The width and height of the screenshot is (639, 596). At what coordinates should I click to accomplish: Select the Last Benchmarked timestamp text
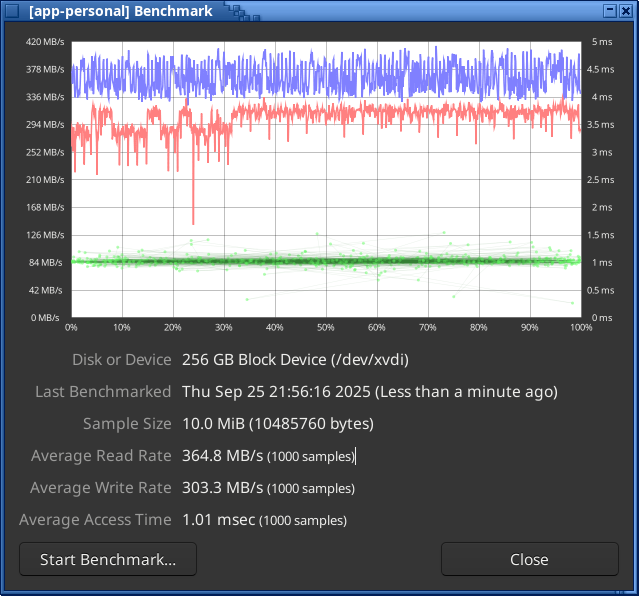(x=369, y=392)
